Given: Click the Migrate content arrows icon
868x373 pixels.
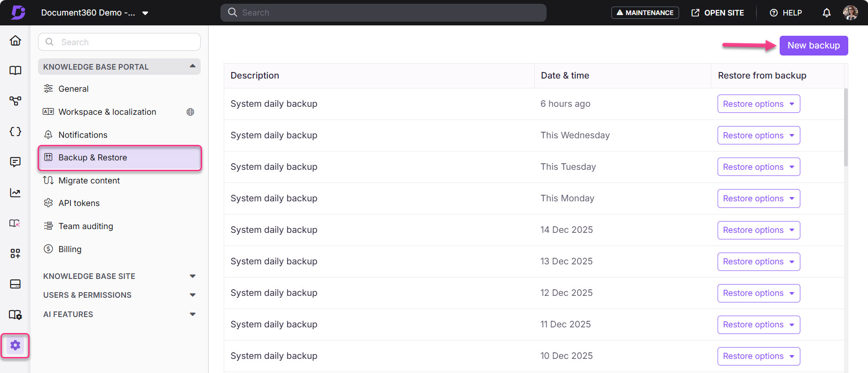Looking at the screenshot, I should [x=48, y=180].
